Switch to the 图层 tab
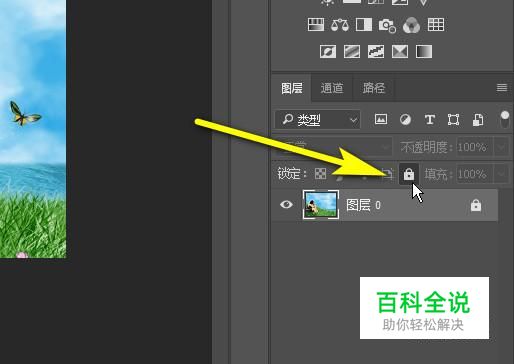Viewport: 514px width, 364px height. tap(292, 88)
